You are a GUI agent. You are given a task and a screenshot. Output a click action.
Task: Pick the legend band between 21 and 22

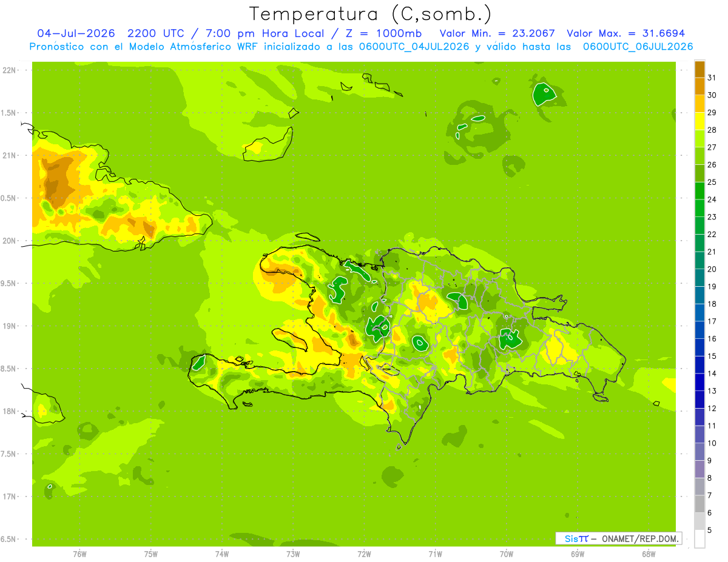[x=699, y=243]
